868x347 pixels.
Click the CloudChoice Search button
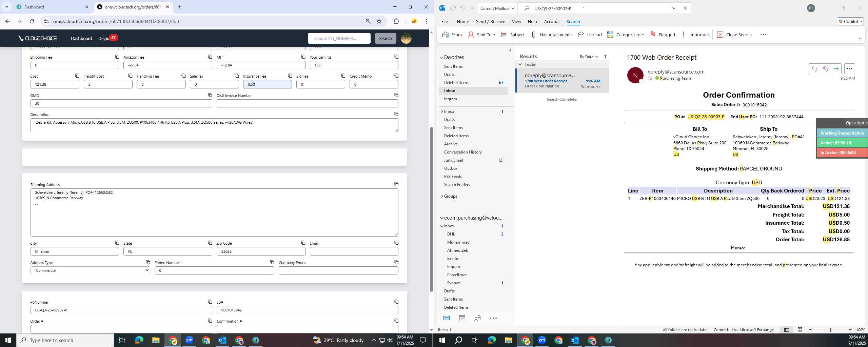coord(385,38)
